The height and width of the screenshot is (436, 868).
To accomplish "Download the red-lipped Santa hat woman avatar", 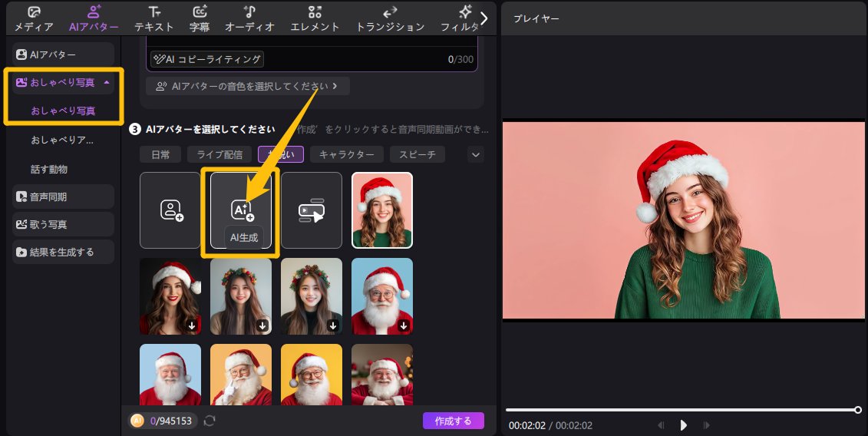I will coord(192,325).
